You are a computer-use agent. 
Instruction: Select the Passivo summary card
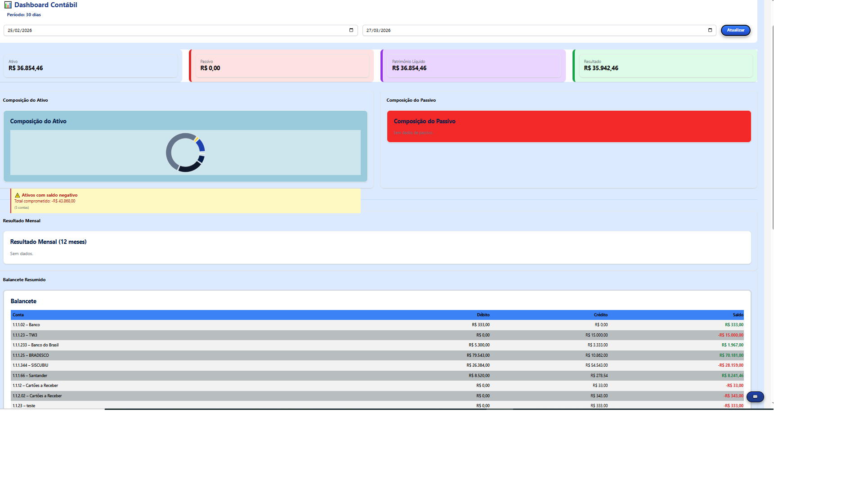coord(283,66)
